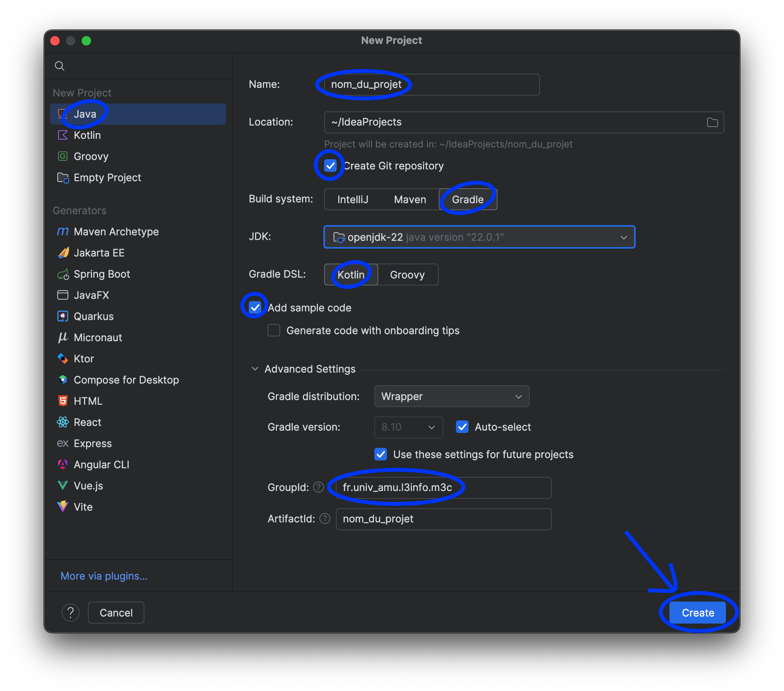This screenshot has height=691, width=784.
Task: Click the Ktor generator icon
Action: coord(63,359)
